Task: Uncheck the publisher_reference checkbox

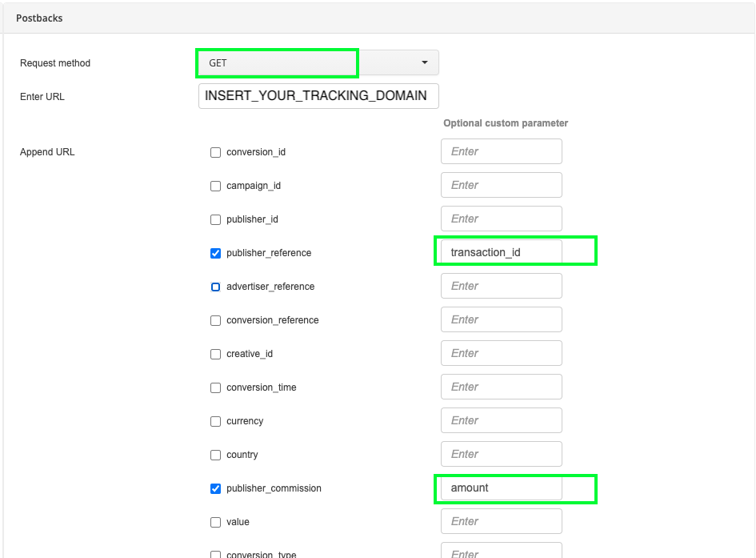Action: click(x=215, y=253)
